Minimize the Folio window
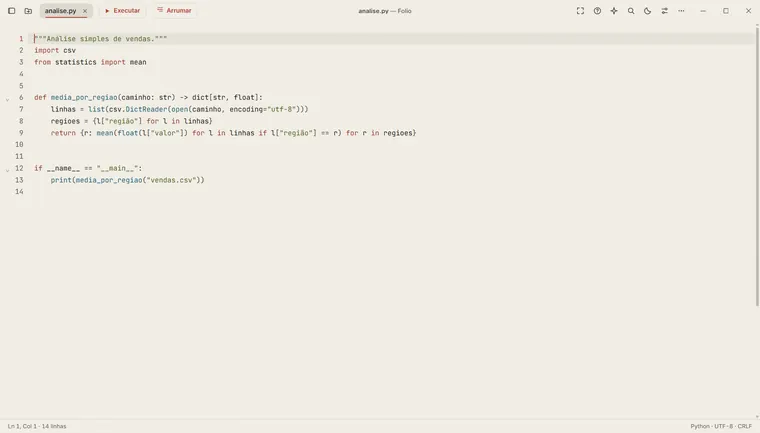 tap(703, 11)
